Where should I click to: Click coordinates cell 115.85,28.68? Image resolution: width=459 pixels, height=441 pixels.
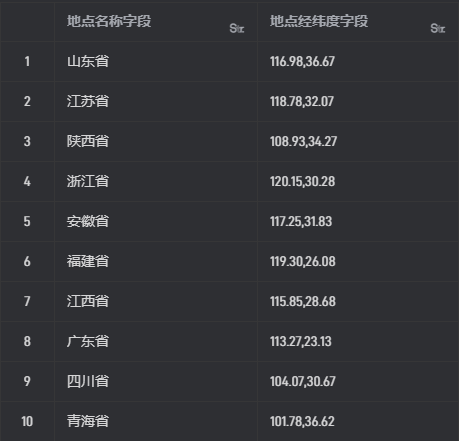[358, 301]
